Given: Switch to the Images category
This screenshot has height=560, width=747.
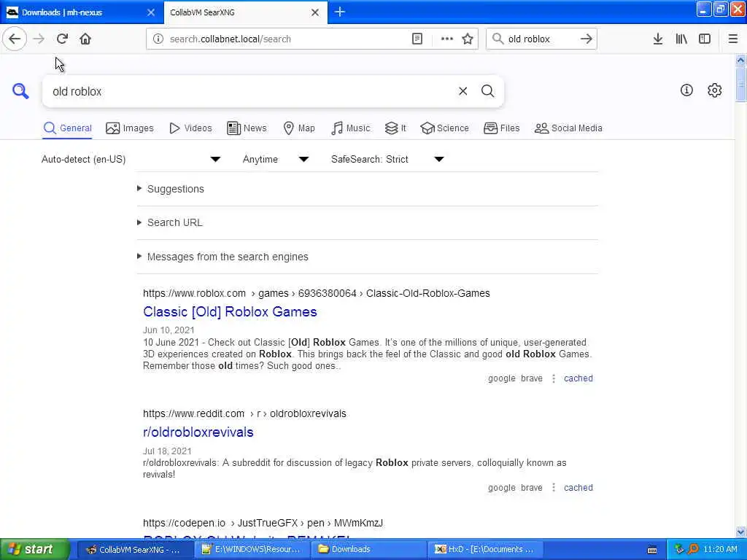Looking at the screenshot, I should pyautogui.click(x=130, y=128).
